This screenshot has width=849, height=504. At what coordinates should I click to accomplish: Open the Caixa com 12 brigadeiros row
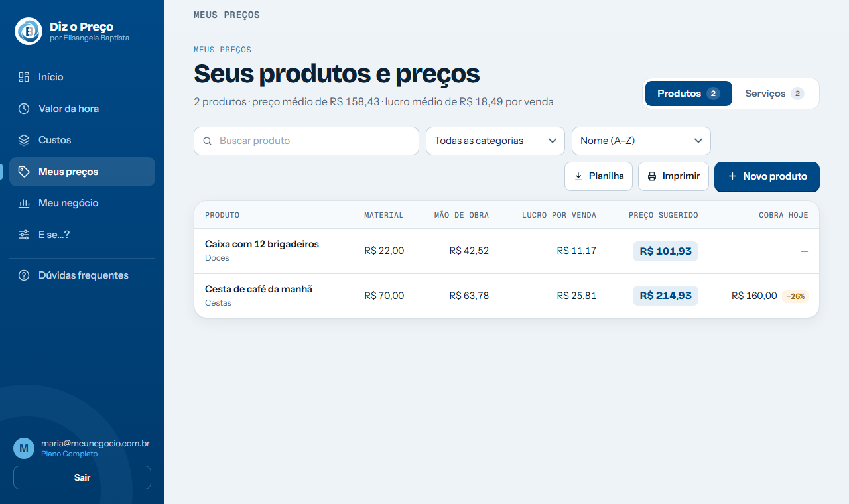pyautogui.click(x=507, y=251)
